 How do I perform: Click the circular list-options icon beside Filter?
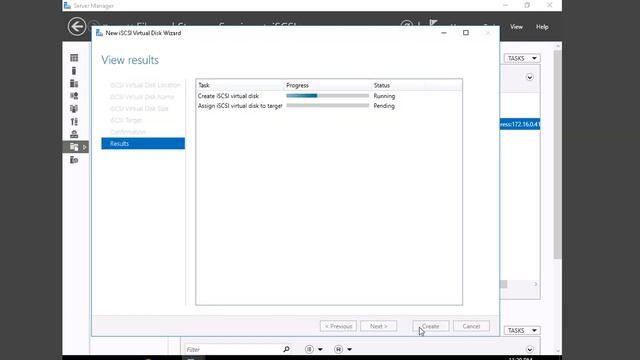[309, 349]
